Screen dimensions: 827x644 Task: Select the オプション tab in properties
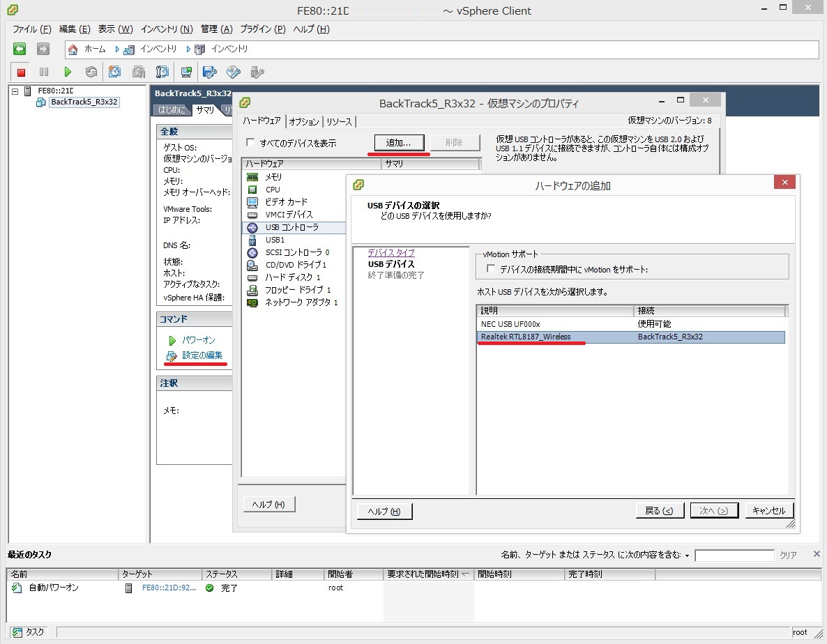coord(304,122)
